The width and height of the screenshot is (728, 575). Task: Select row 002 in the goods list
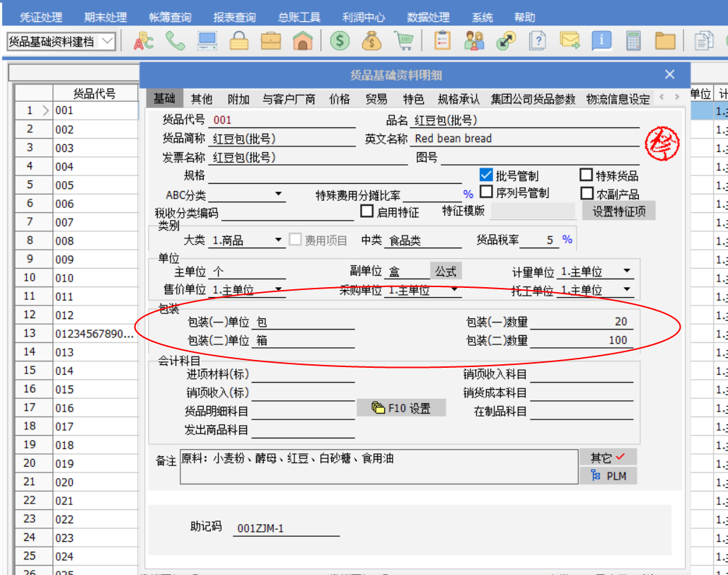pos(96,129)
